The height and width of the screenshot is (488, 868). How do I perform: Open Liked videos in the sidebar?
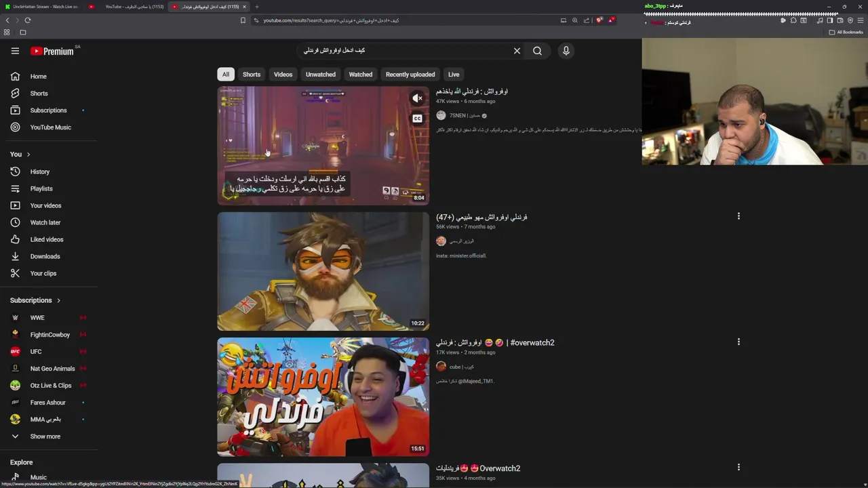tap(47, 239)
